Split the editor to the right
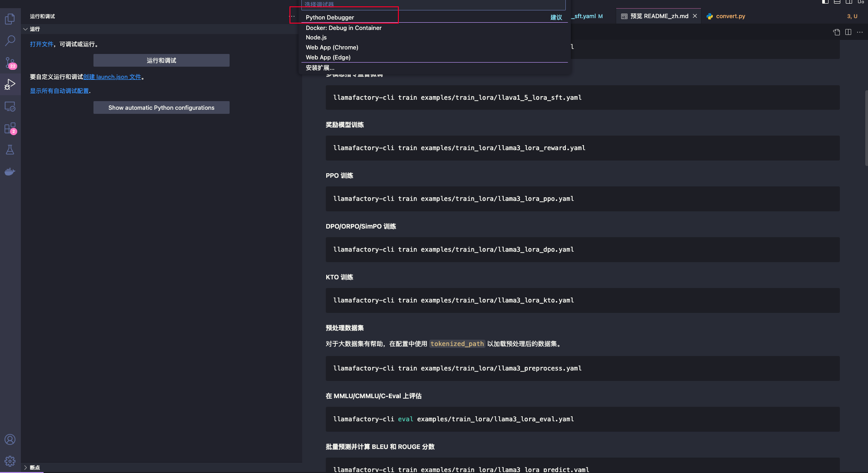 (848, 32)
